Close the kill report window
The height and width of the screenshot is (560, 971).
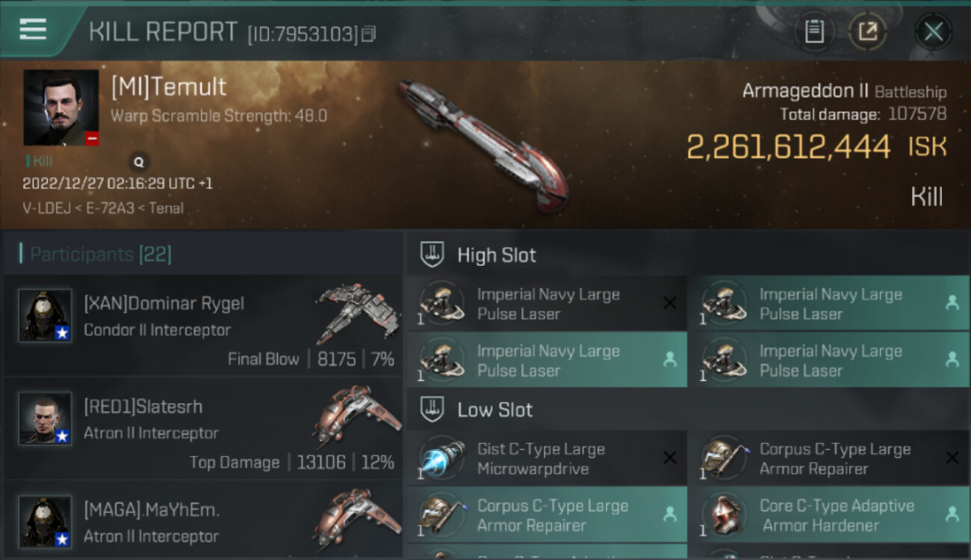tap(933, 32)
